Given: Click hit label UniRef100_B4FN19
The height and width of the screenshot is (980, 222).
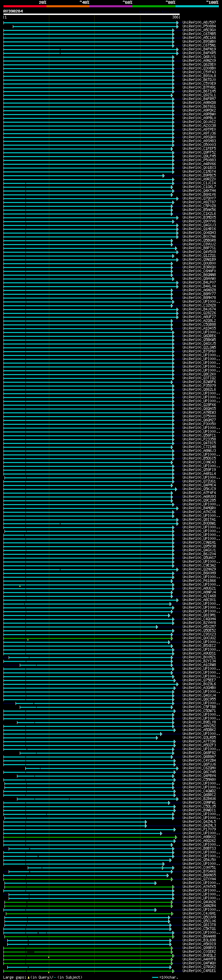Looking at the screenshot, I should coord(199,49).
